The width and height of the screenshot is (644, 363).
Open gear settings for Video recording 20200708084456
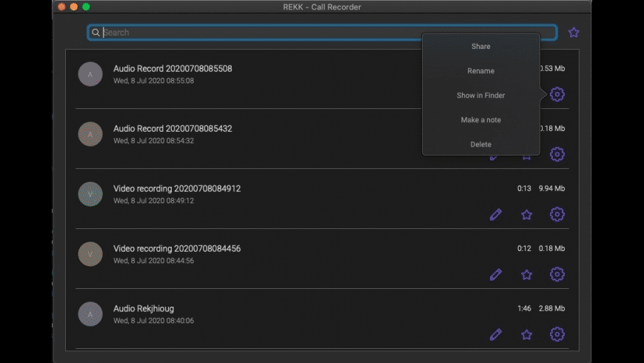click(557, 274)
